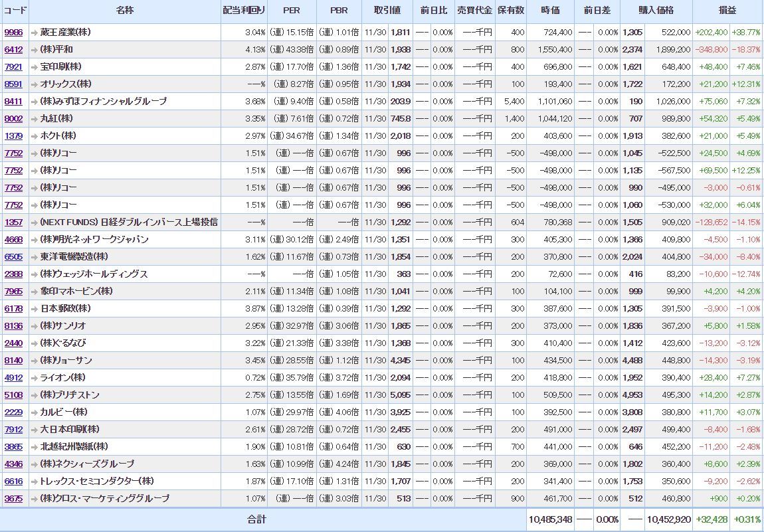The height and width of the screenshot is (532, 764).
Task: Click the arrow icon next to 大日本印刷(株)
Action: (35, 430)
